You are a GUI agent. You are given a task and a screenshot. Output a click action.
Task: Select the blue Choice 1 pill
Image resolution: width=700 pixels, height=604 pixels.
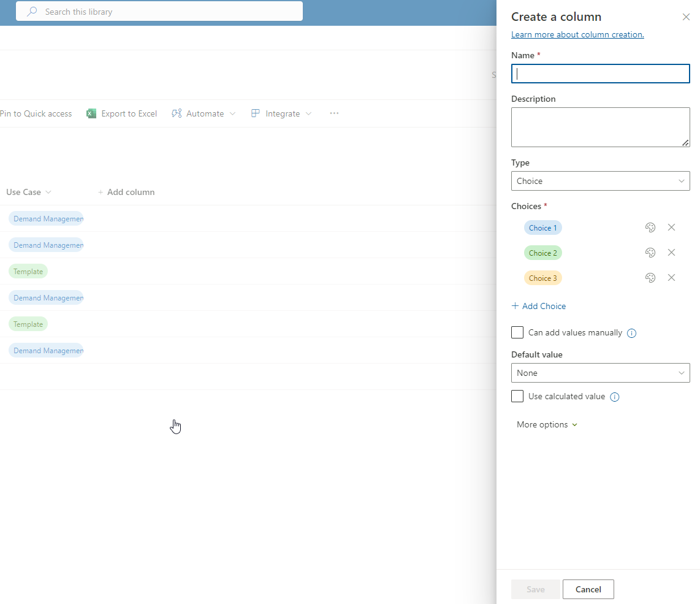[x=542, y=227]
